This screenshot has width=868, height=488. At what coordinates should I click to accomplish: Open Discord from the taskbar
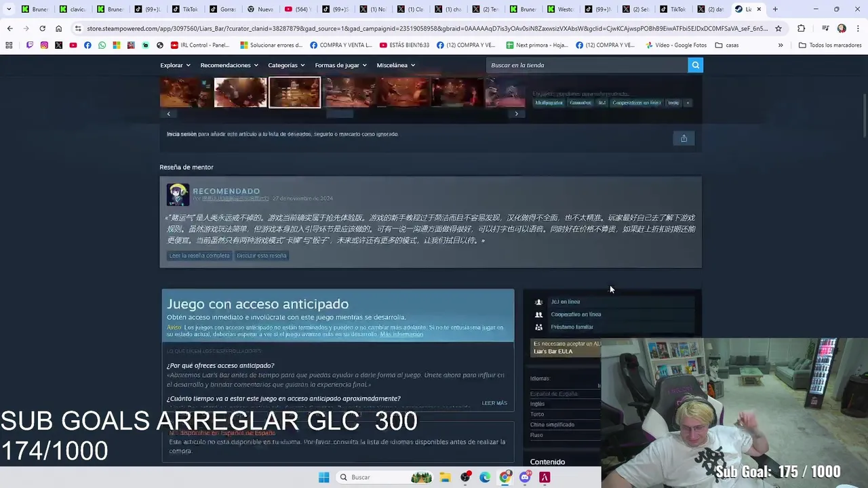tap(525, 477)
